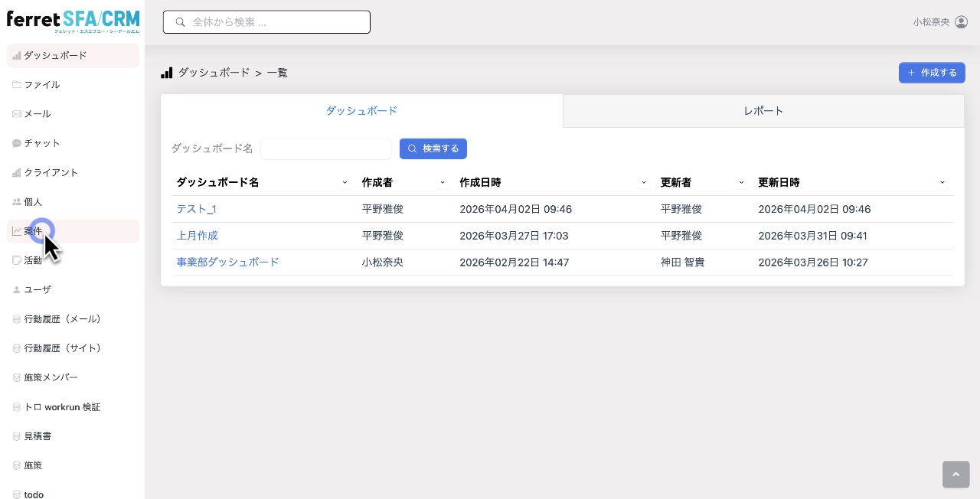980x499 pixels.
Task: Click the database icon beside 見積書
Action: pyautogui.click(x=17, y=436)
